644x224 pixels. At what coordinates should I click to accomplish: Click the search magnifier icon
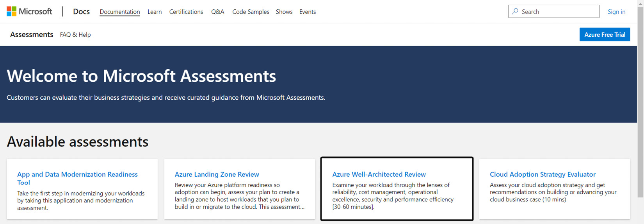(515, 11)
